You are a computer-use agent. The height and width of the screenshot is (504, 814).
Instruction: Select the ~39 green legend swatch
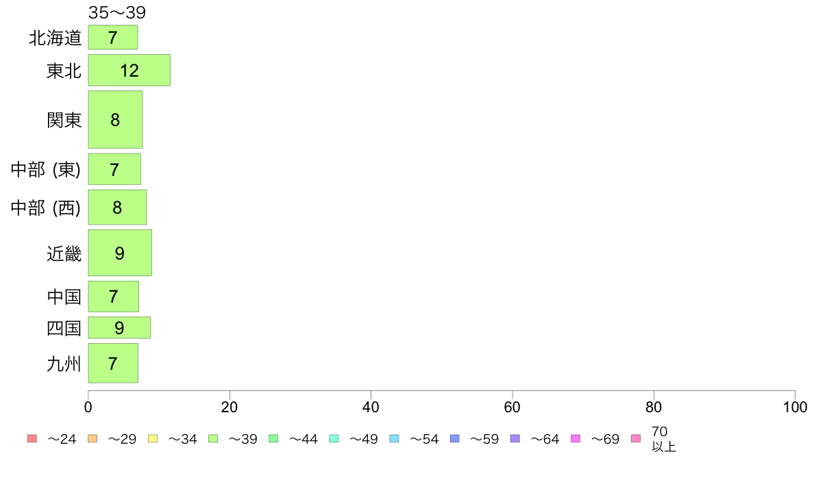click(x=213, y=438)
